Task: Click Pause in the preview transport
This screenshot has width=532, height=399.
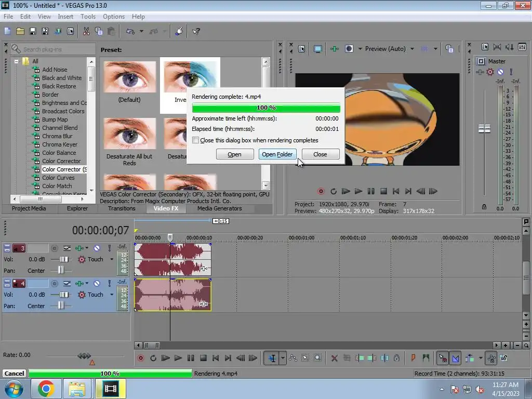Action: coord(371,191)
